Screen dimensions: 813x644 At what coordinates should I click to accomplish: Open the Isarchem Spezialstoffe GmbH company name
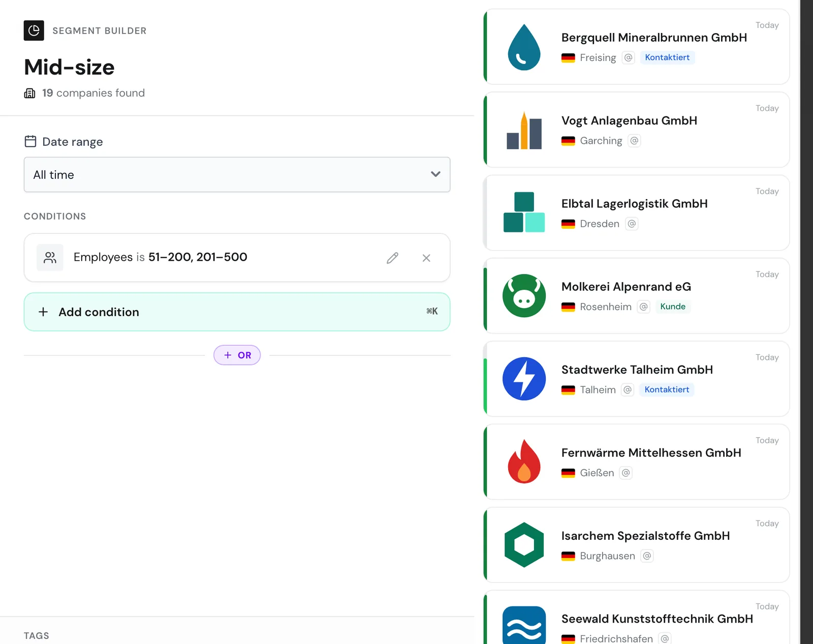(645, 536)
